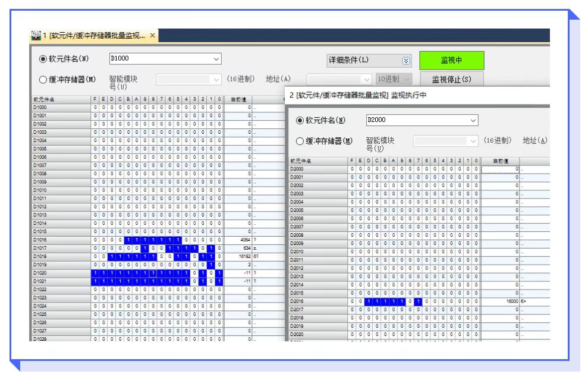This screenshot has width=588, height=377.
Task: Select the D1008 row label
Action: pos(61,174)
